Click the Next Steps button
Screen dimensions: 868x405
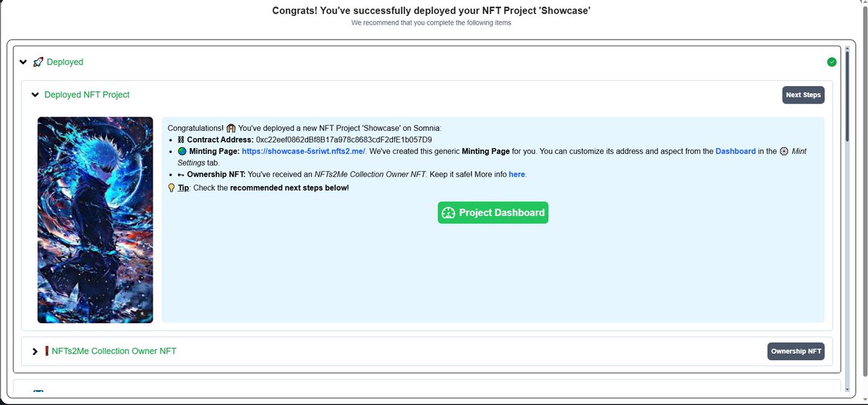(803, 95)
